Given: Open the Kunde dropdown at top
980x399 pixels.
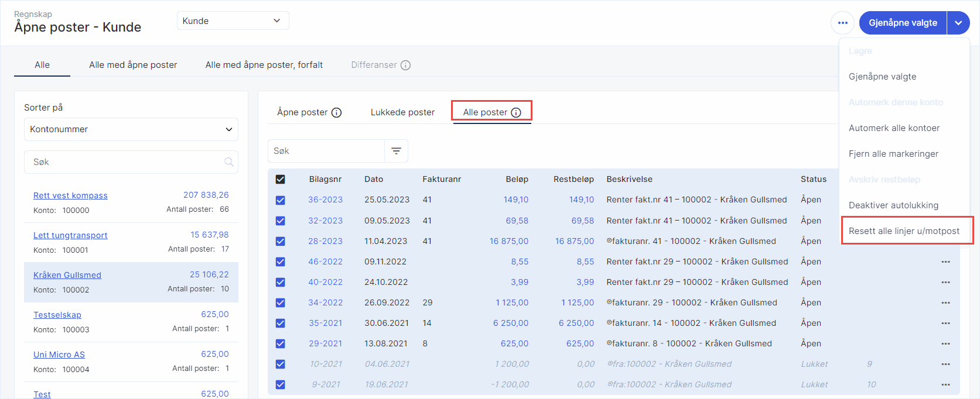Looking at the screenshot, I should (233, 20).
